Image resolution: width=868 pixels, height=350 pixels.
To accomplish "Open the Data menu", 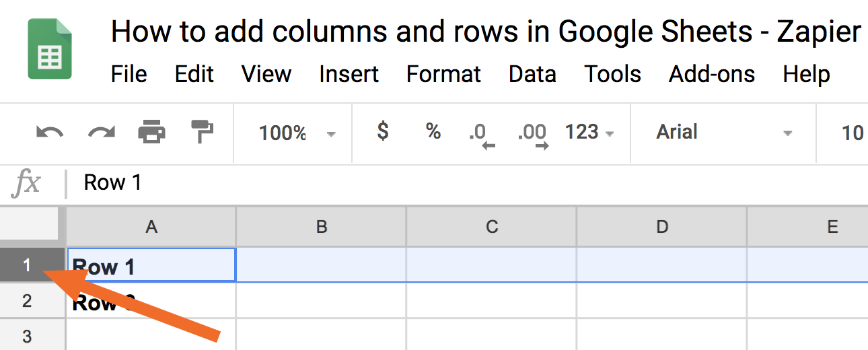I will click(x=532, y=74).
